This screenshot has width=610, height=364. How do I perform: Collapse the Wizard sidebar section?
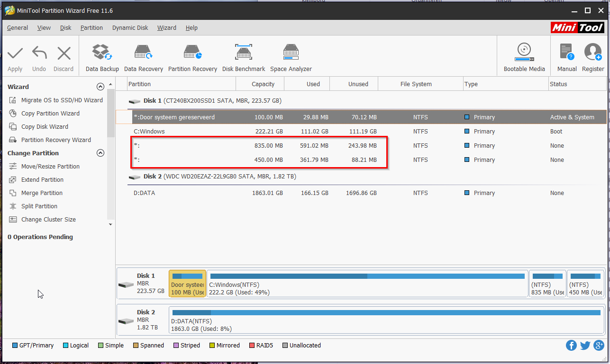click(x=100, y=87)
